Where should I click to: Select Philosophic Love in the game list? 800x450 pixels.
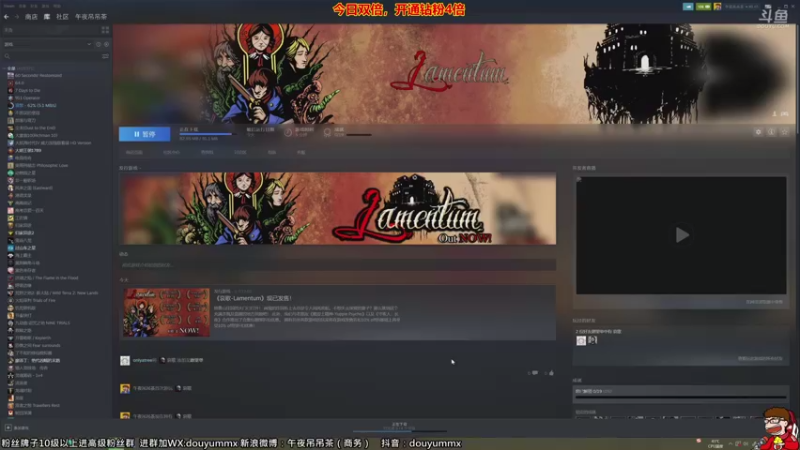click(41, 165)
